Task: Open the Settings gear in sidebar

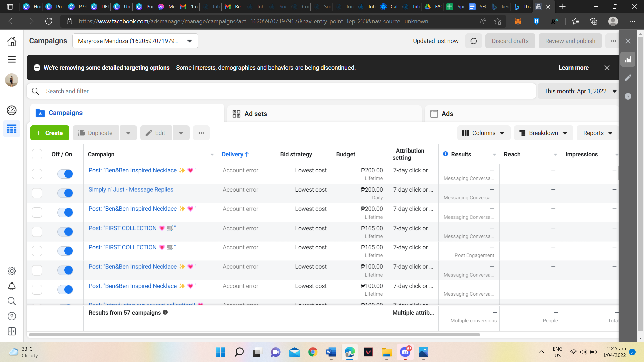Action: pos(12,271)
